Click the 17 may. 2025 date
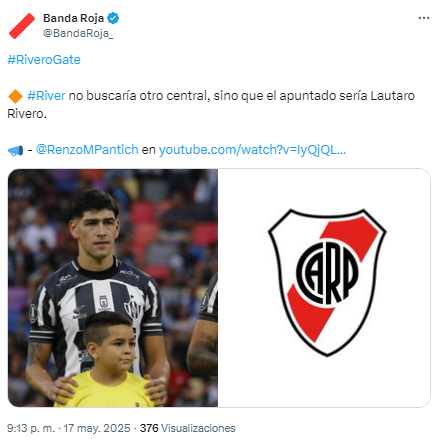The width and height of the screenshot is (441, 441). [97, 428]
